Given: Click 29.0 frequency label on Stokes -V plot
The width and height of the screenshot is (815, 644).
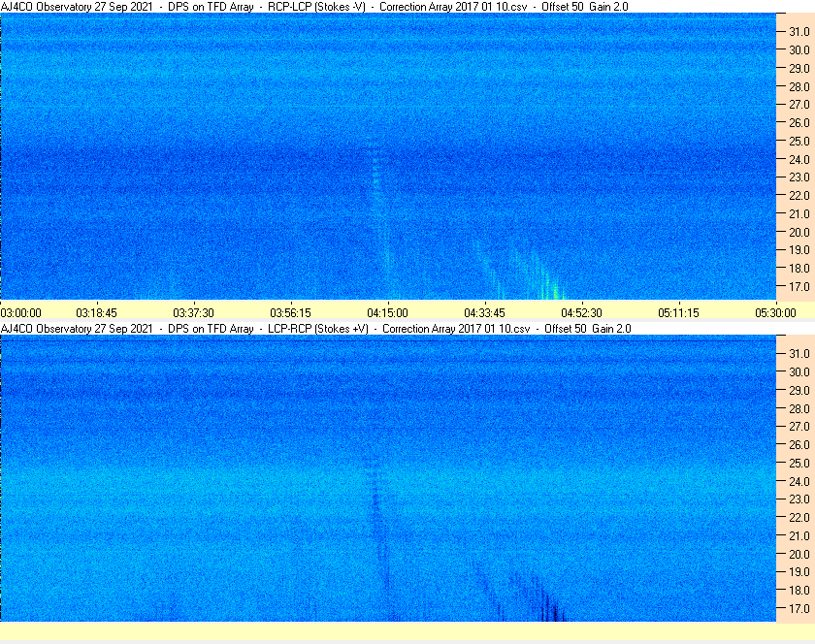Looking at the screenshot, I should pos(799,68).
